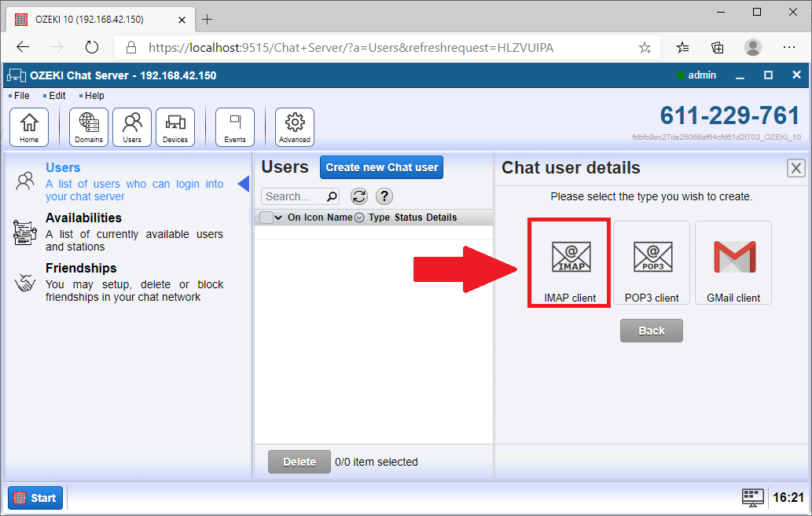Open the Devices panel icon
Screen dimensions: 812x516
[x=175, y=126]
